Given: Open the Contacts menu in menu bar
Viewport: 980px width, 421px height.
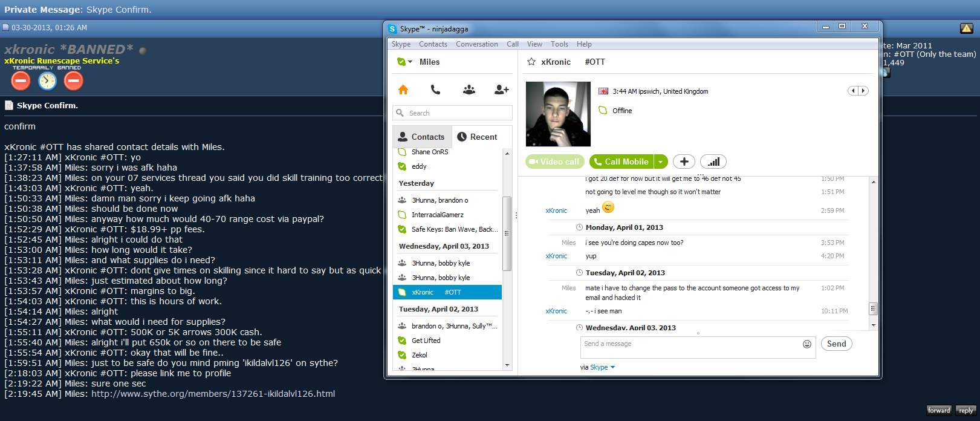Looking at the screenshot, I should [433, 44].
